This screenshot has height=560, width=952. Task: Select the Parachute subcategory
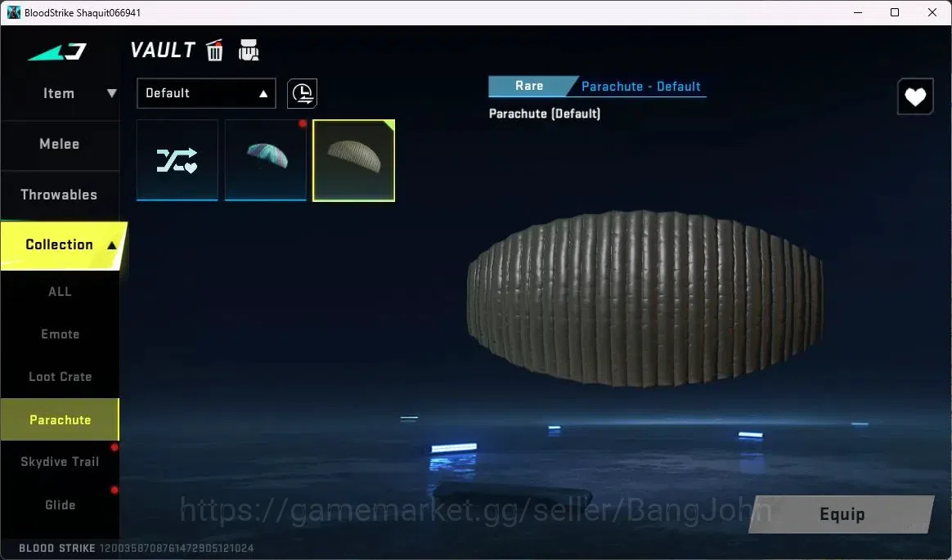coord(60,420)
